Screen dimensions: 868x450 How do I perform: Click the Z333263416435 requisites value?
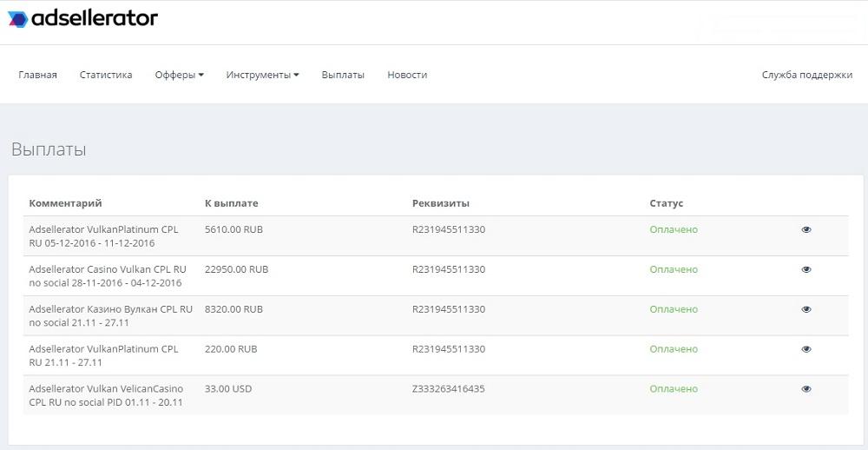449,389
